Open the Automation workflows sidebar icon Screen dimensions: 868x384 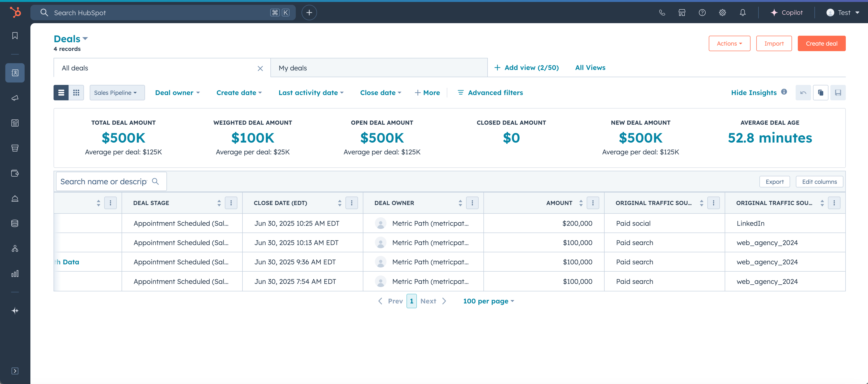tap(15, 249)
